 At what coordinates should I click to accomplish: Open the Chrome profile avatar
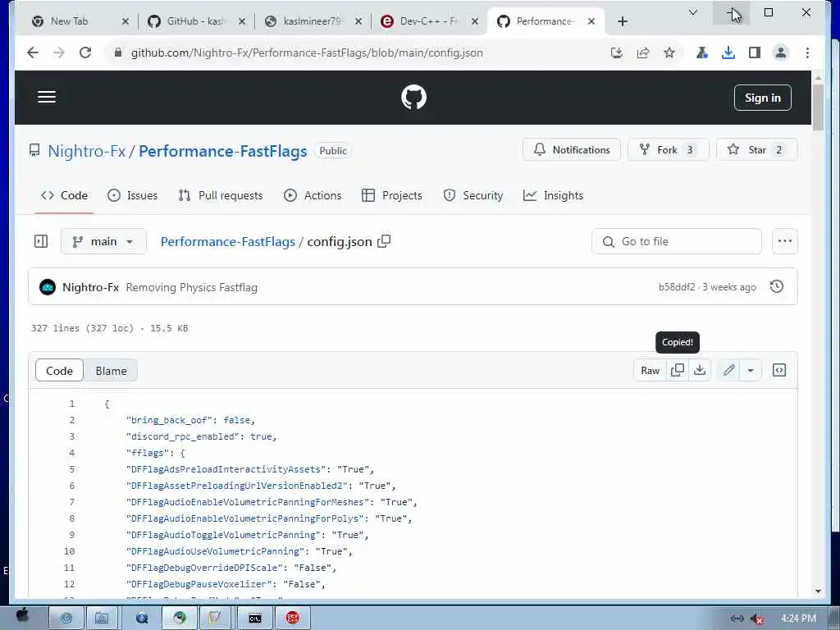click(781, 52)
